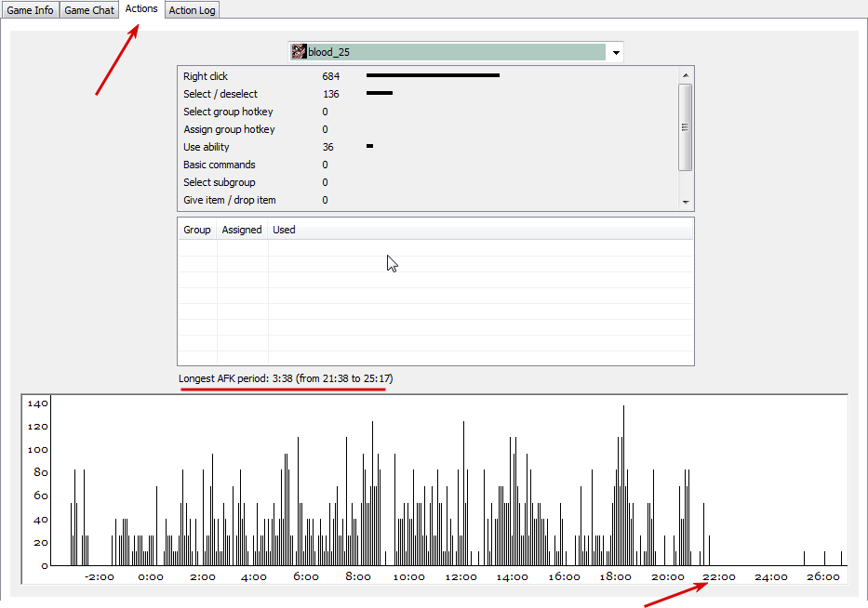Click the Select / deselect bar indicator
The image size is (868, 608).
point(380,93)
